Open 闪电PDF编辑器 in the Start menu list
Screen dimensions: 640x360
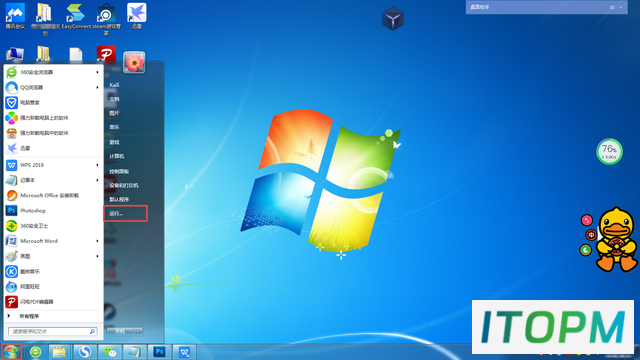(x=53, y=302)
